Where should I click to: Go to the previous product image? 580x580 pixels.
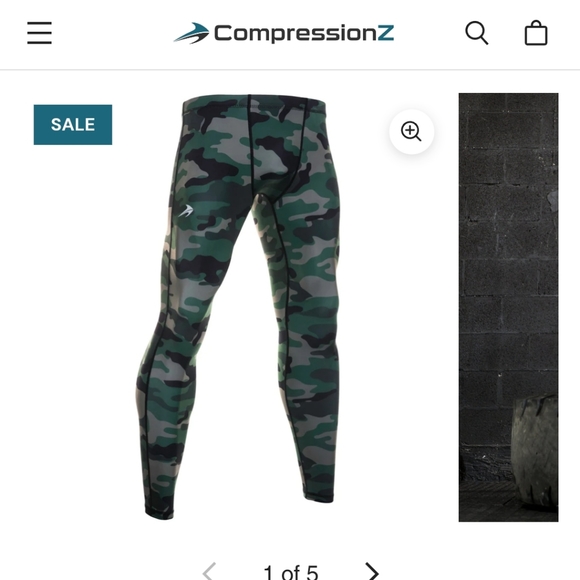coord(209,571)
